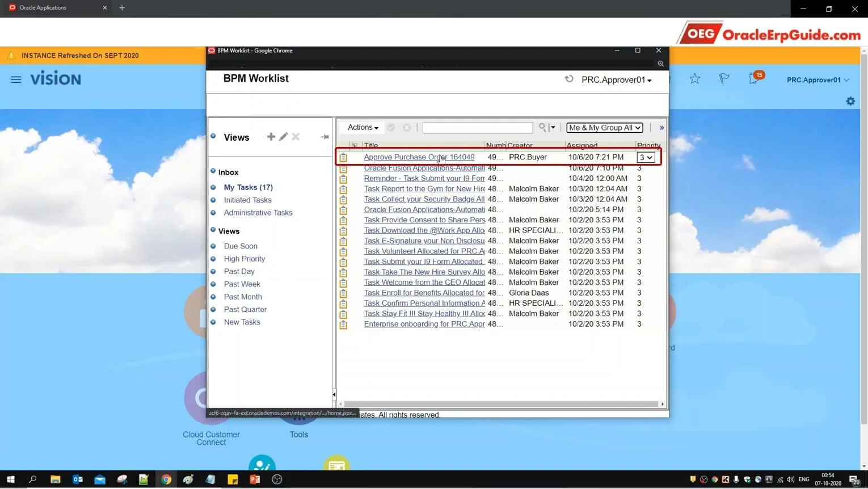Collapse the left pane splitter arrow
The image size is (868, 489).
click(334, 394)
